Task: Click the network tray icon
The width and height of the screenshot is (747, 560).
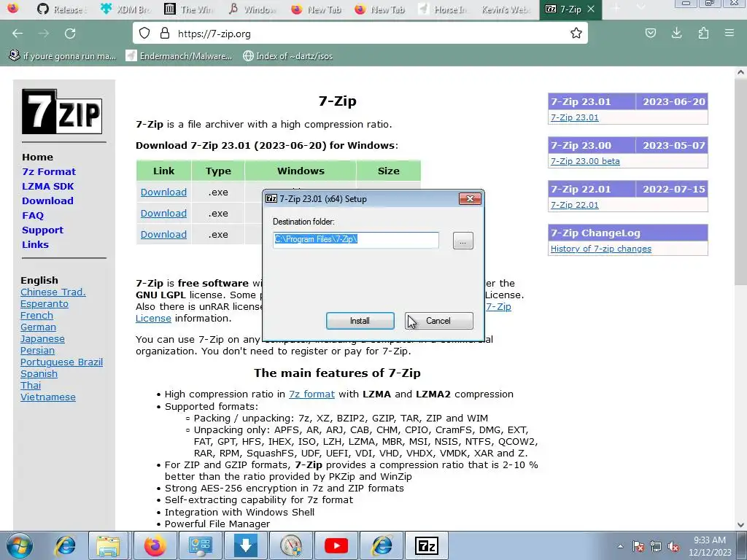Action: pyautogui.click(x=656, y=547)
